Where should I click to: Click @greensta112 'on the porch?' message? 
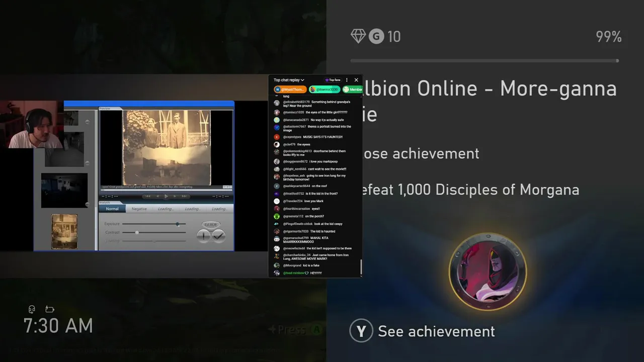click(x=303, y=216)
